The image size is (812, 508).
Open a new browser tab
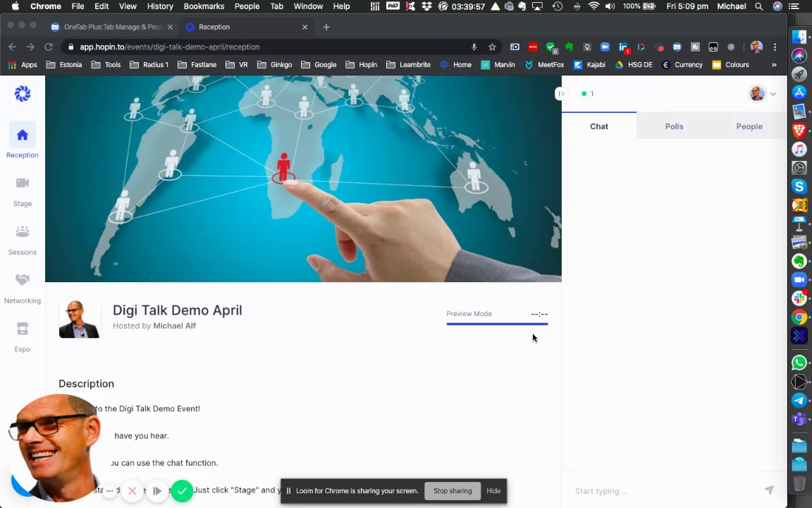pos(326,27)
